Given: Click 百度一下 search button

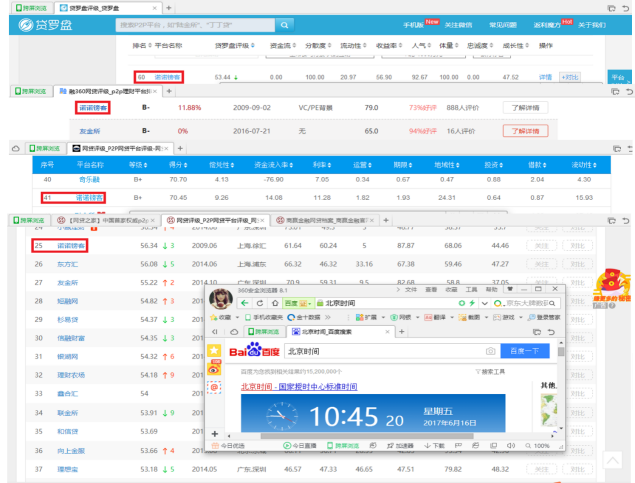Looking at the screenshot, I should (525, 351).
